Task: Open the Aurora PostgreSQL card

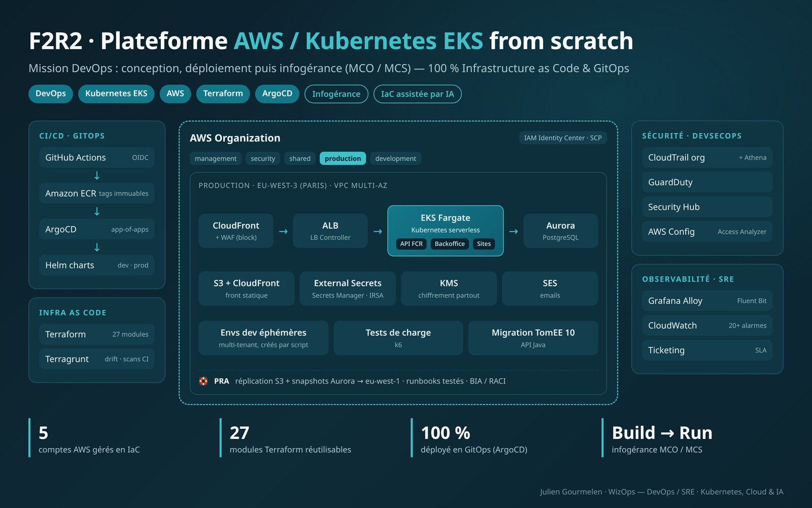Action: click(x=561, y=231)
